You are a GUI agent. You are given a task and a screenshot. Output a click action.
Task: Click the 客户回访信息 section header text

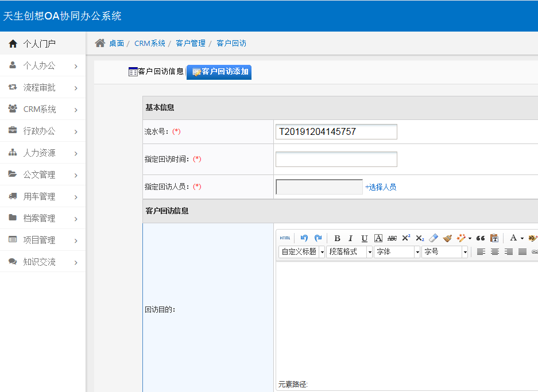(x=167, y=211)
